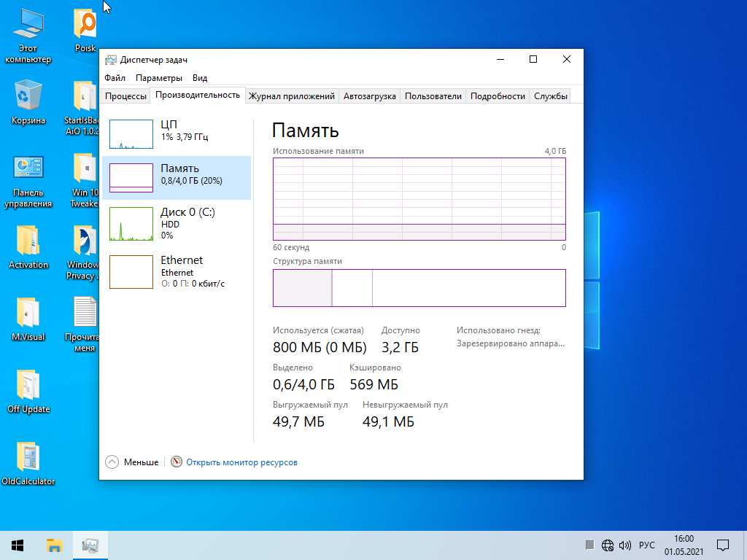Select Диск 0 (C:) in the sidebar
The image size is (747, 560).
[x=177, y=223]
